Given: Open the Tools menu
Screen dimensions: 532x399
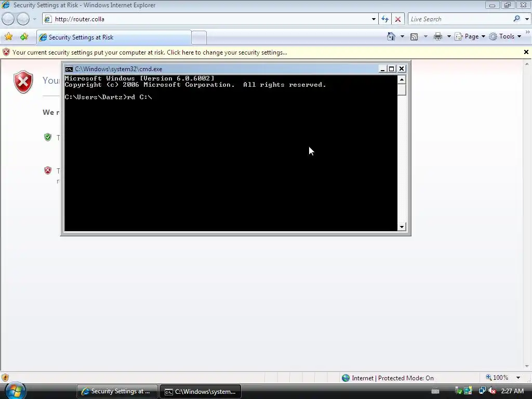Looking at the screenshot, I should pyautogui.click(x=505, y=36).
